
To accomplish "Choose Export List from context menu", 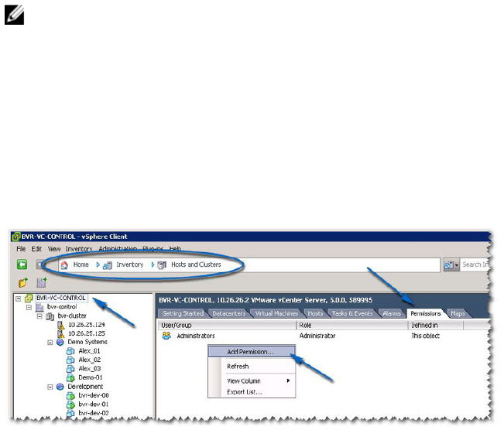I will 252,392.
